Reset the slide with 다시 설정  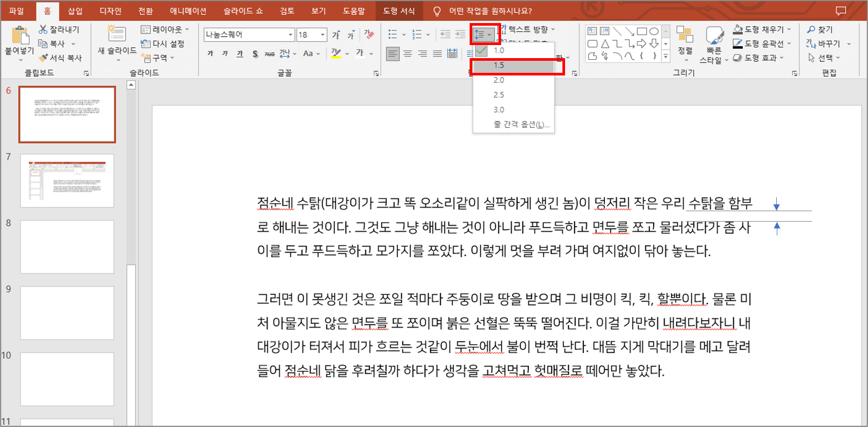pyautogui.click(x=162, y=43)
